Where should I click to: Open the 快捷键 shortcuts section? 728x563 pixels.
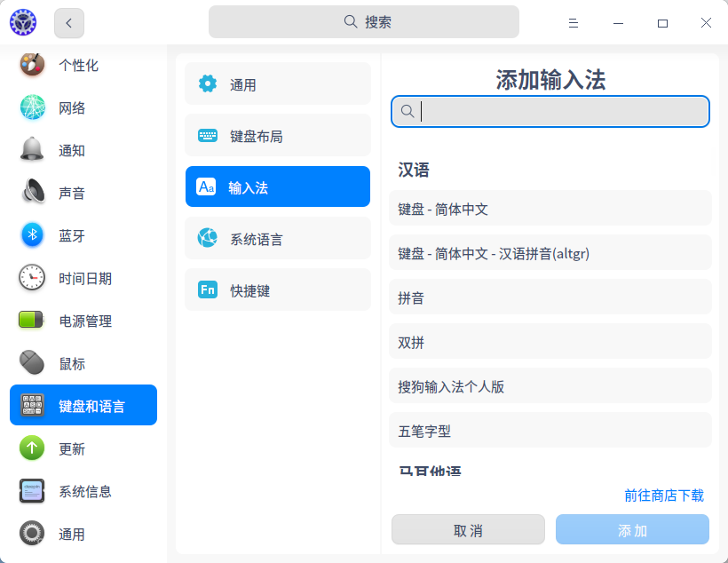pyautogui.click(x=277, y=289)
